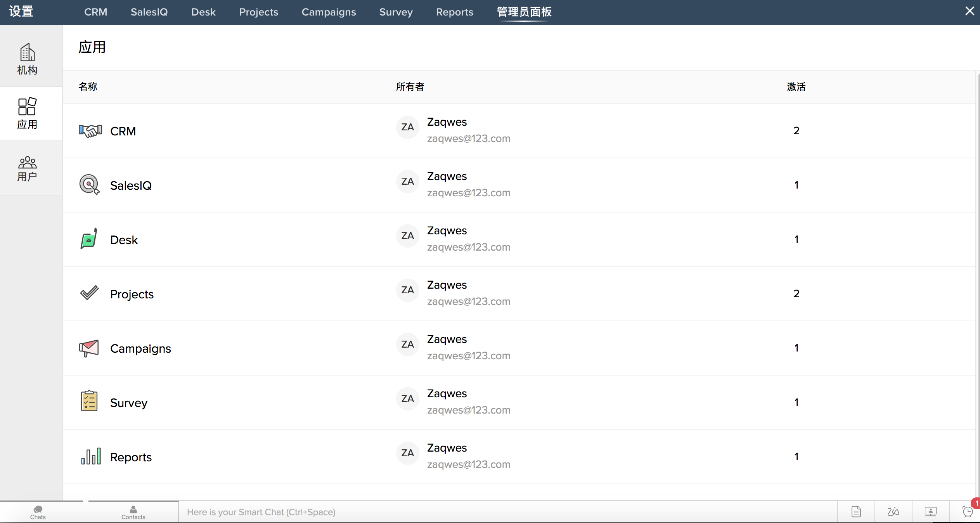This screenshot has height=523, width=980.
Task: Click the Survey clipboard icon
Action: pos(89,402)
